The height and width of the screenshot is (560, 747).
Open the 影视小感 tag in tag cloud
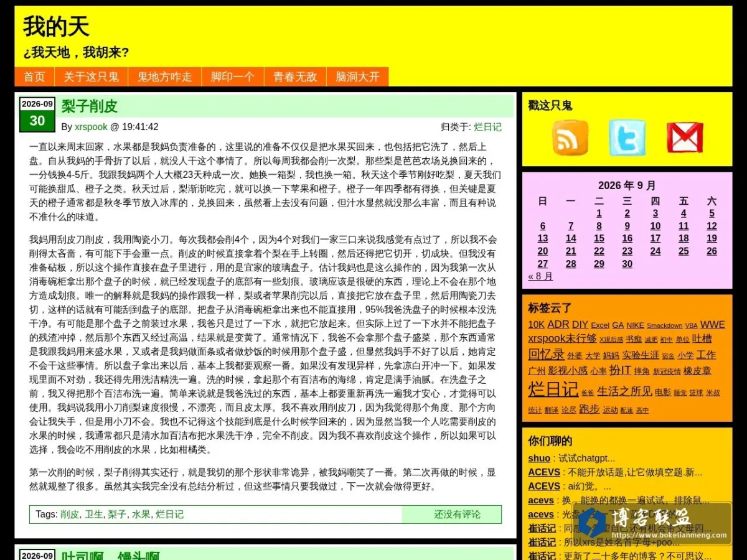(568, 370)
